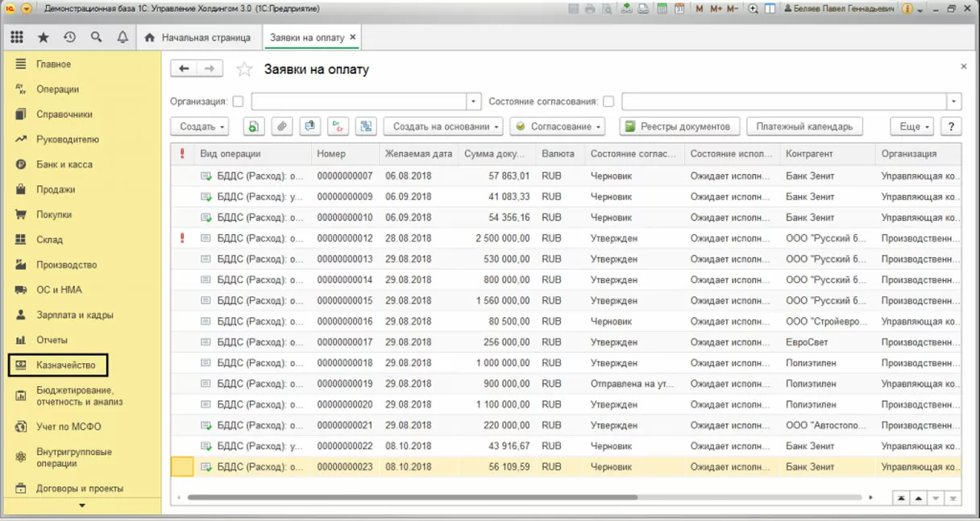Viewport: 980px width, 521px height.
Task: Open the Согласование dropdown menu
Action: (x=557, y=126)
